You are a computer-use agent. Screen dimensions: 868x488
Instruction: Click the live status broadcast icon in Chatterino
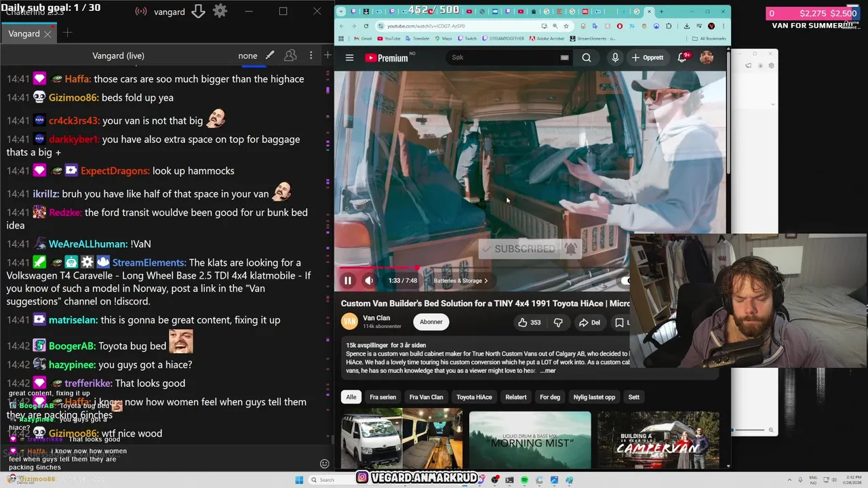coord(141,12)
